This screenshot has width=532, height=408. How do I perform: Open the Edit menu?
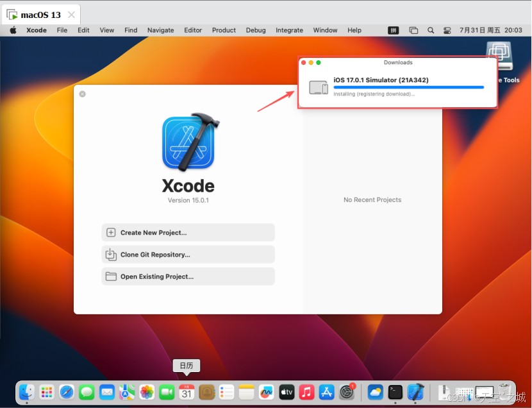83,30
